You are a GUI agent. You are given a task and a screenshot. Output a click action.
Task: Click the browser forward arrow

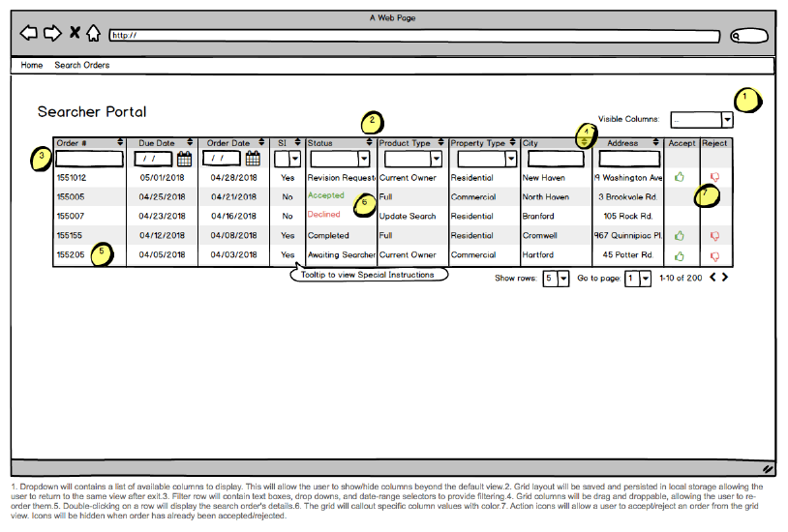[x=53, y=33]
